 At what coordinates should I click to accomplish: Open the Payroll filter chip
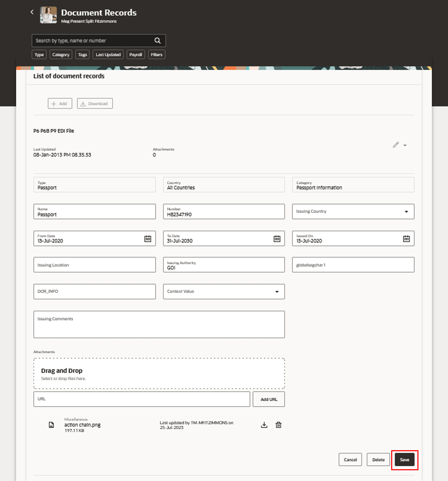point(135,55)
